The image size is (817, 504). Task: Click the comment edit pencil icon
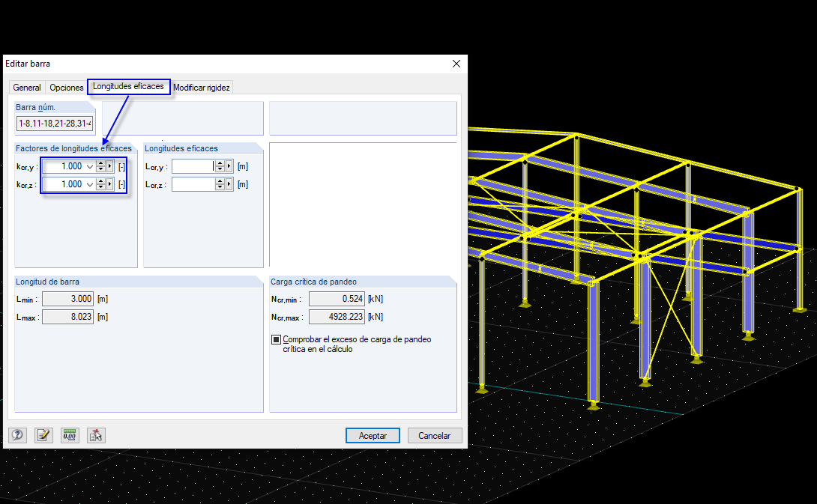pyautogui.click(x=43, y=435)
